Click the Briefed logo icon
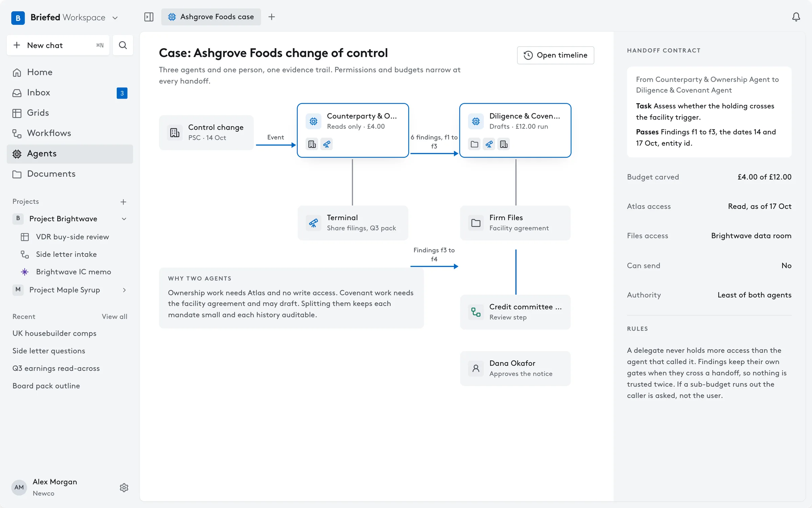Image resolution: width=812 pixels, height=508 pixels. coord(18,18)
